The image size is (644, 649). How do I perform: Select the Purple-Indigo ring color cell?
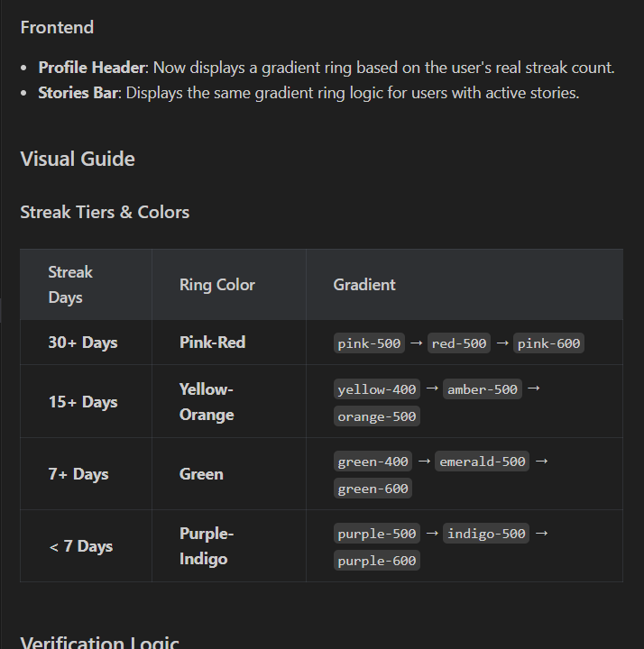point(207,546)
